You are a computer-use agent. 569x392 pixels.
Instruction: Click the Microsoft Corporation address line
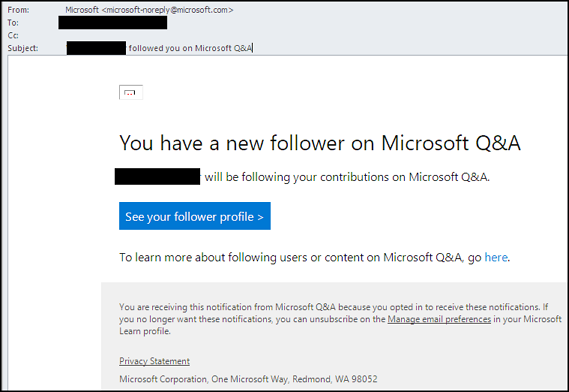point(248,379)
